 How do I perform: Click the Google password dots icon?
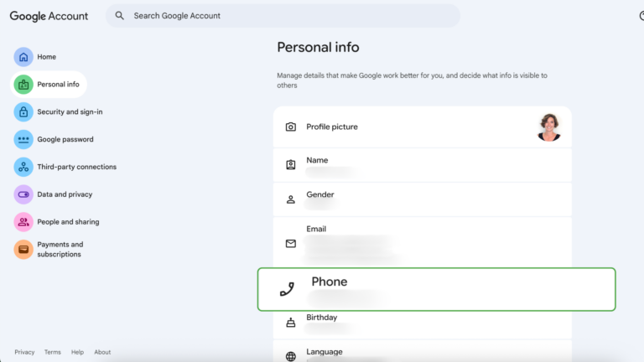[23, 139]
